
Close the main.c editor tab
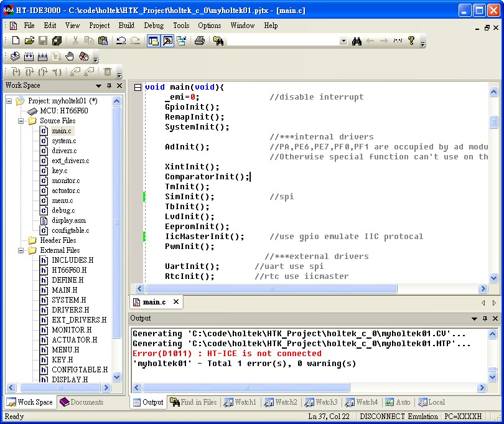pyautogui.click(x=176, y=302)
